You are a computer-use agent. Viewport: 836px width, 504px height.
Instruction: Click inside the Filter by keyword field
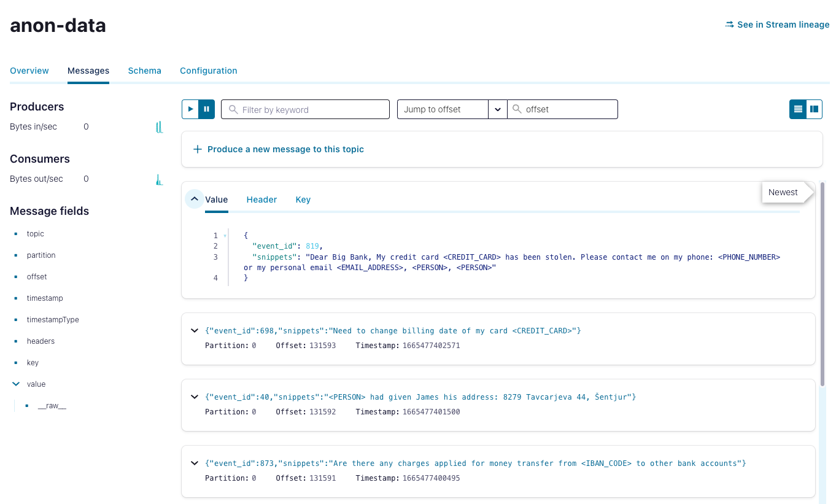(x=305, y=109)
